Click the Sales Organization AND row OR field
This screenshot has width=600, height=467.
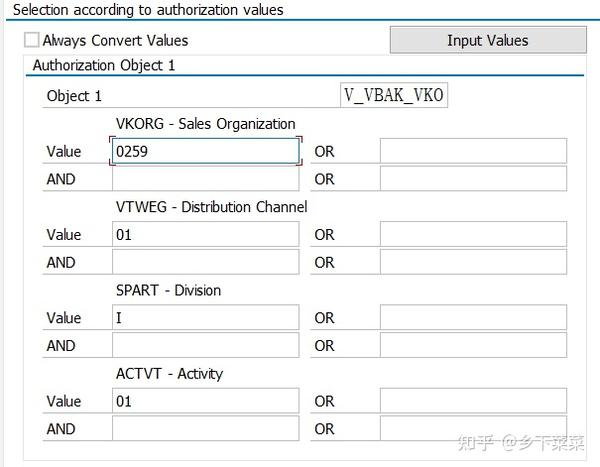click(x=473, y=179)
